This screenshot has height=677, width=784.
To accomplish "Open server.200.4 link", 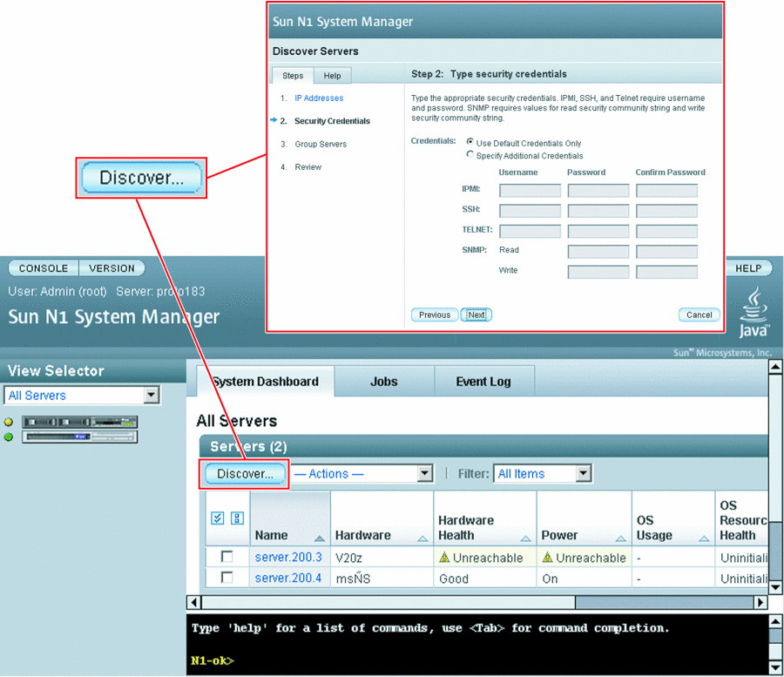I will [288, 578].
